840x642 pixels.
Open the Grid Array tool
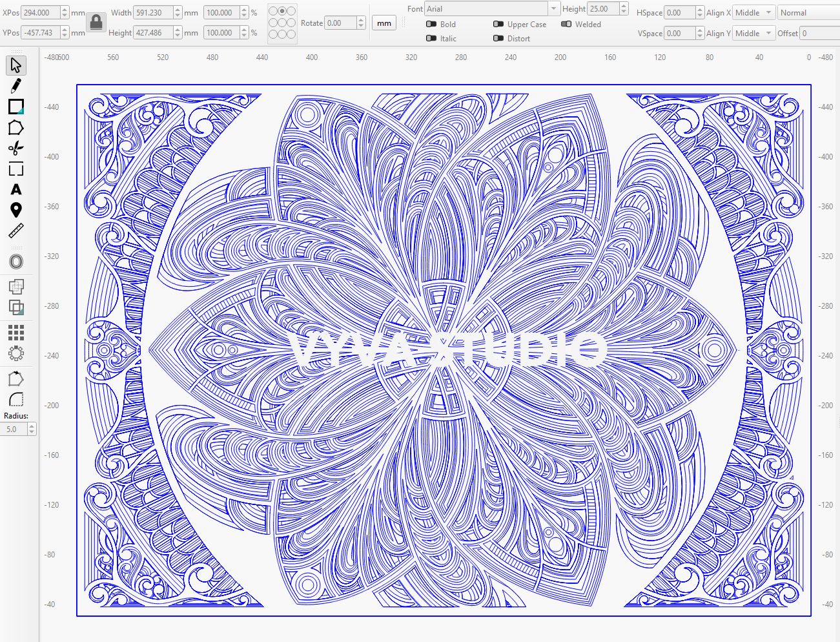[16, 333]
